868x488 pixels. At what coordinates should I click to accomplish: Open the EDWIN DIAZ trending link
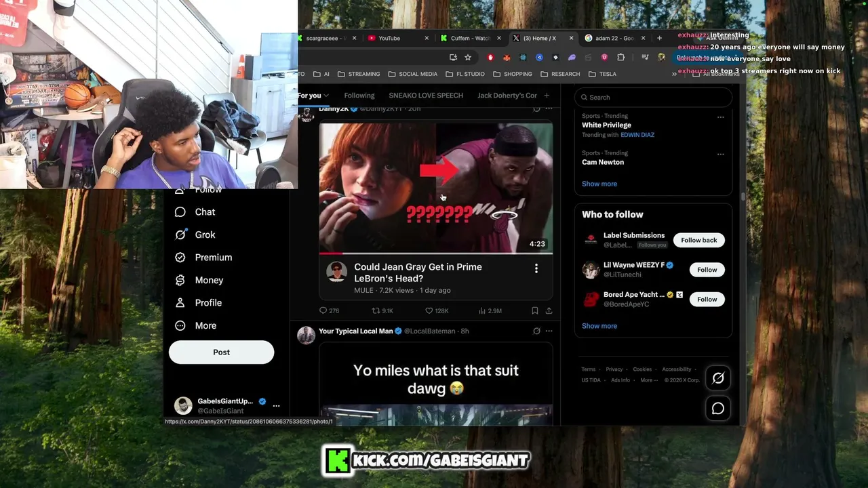point(637,135)
